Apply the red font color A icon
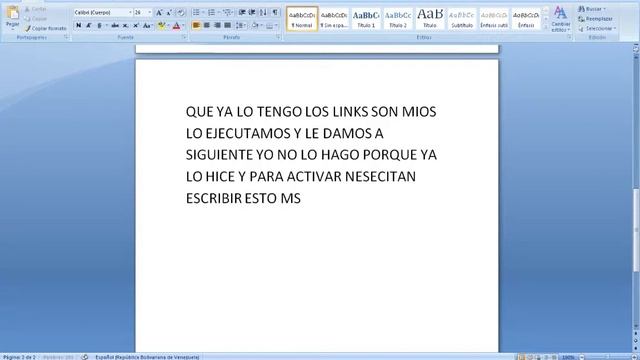 point(176,26)
